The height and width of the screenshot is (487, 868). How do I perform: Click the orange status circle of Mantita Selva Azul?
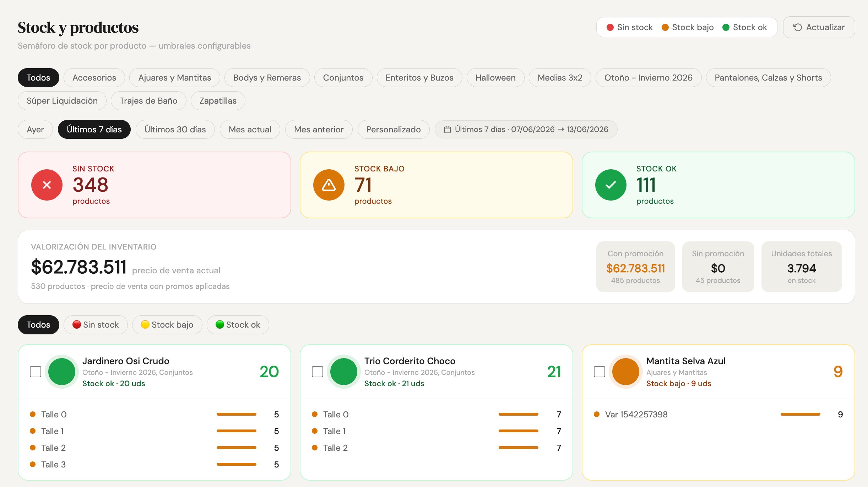[626, 372]
